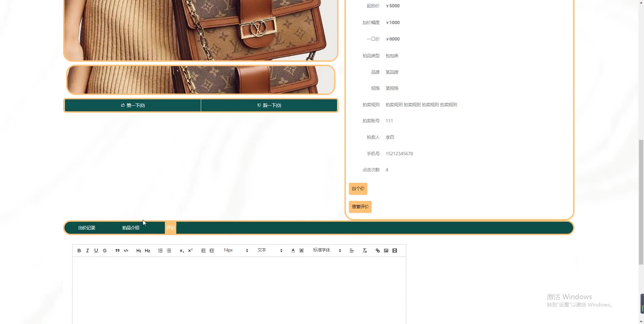Apply superscript formatting
The width and height of the screenshot is (644, 324).
pos(190,251)
